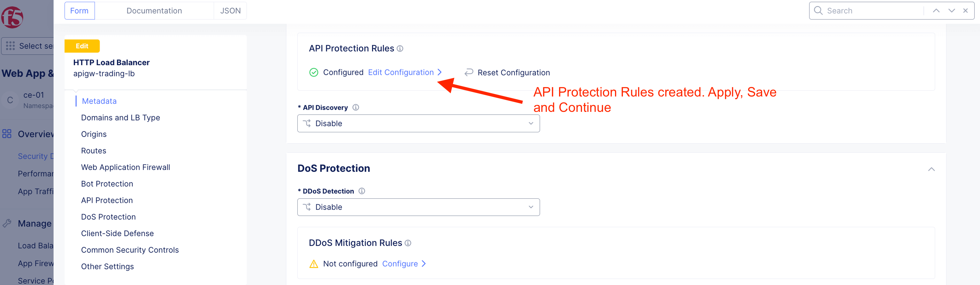Click info icon next to DDoS Mitigation Rules

tap(408, 243)
